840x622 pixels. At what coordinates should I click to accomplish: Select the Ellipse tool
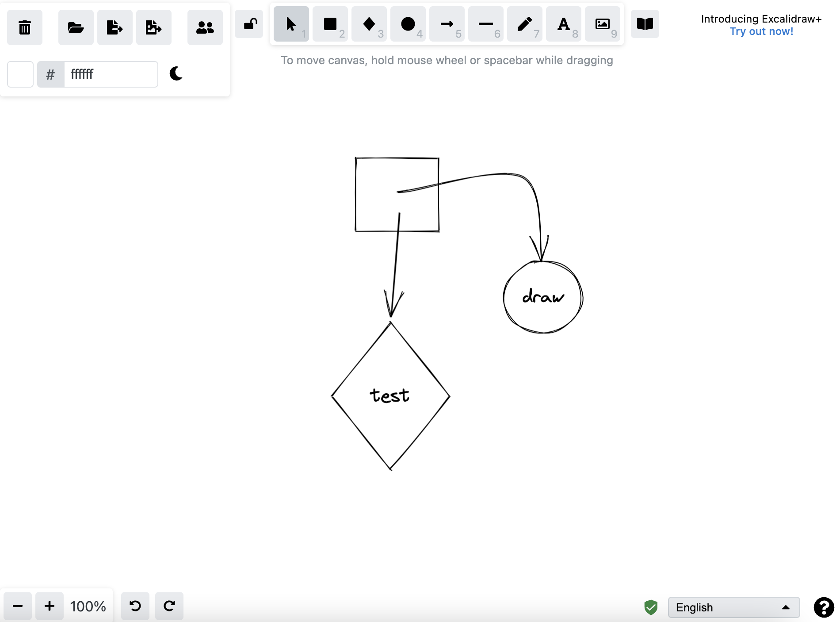(x=408, y=24)
